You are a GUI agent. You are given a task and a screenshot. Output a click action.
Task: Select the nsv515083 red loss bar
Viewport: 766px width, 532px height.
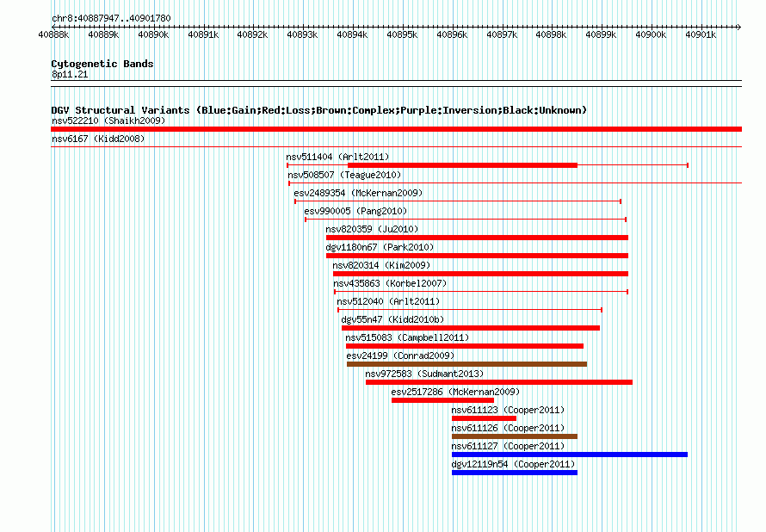pos(465,346)
